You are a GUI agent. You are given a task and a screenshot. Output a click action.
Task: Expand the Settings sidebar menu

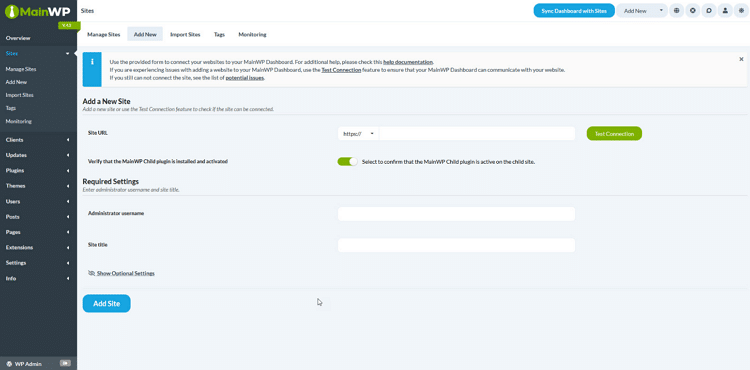point(68,263)
